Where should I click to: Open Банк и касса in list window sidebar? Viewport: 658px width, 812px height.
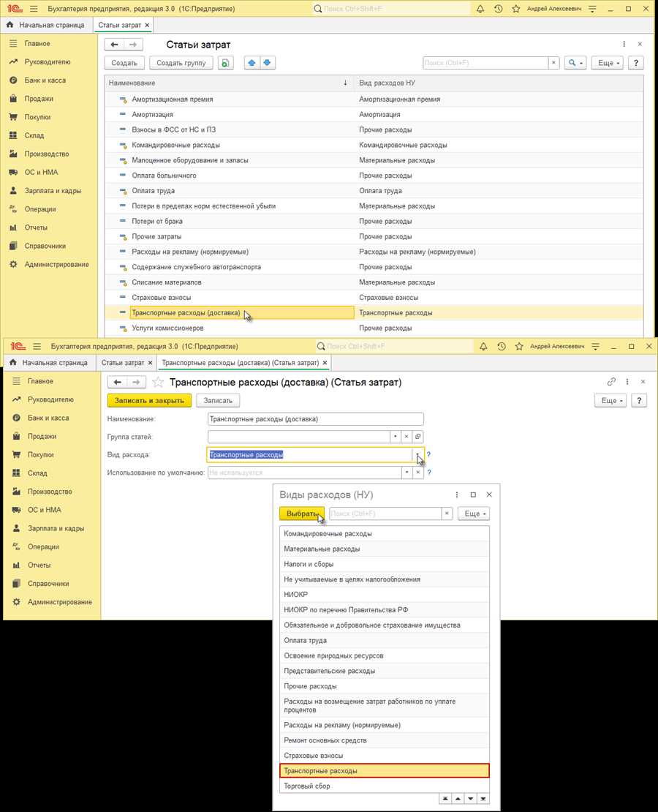coord(45,80)
